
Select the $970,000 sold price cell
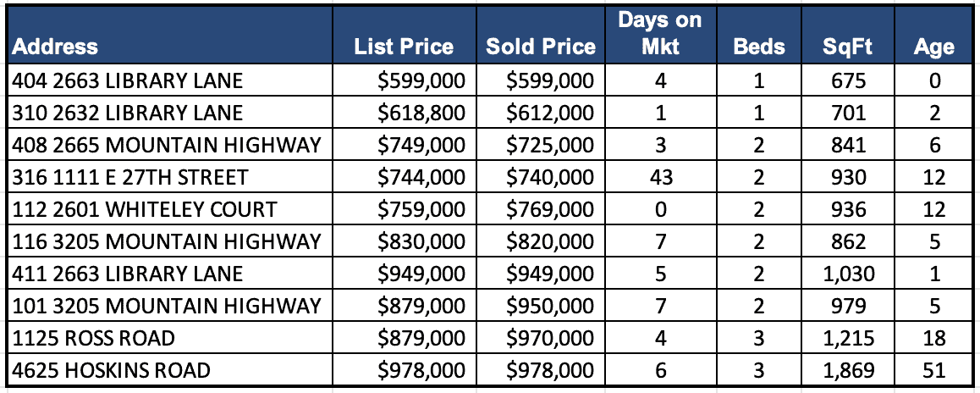coord(552,339)
